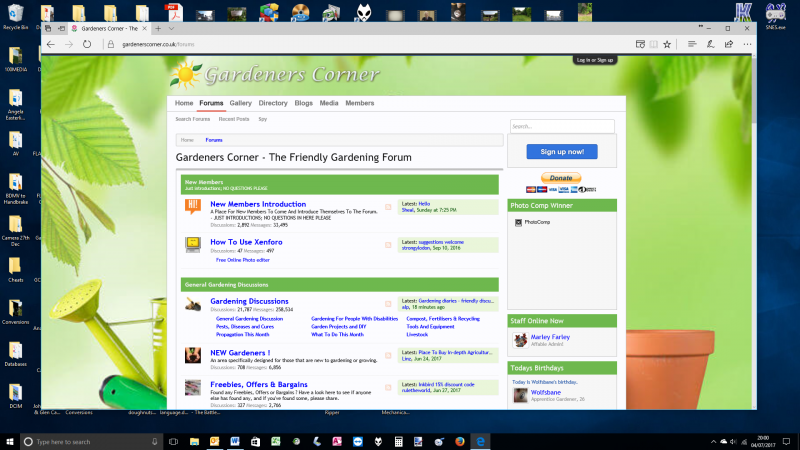Image resolution: width=800 pixels, height=450 pixels.
Task: Refresh the Gardeners Corner page
Action: tap(87, 44)
